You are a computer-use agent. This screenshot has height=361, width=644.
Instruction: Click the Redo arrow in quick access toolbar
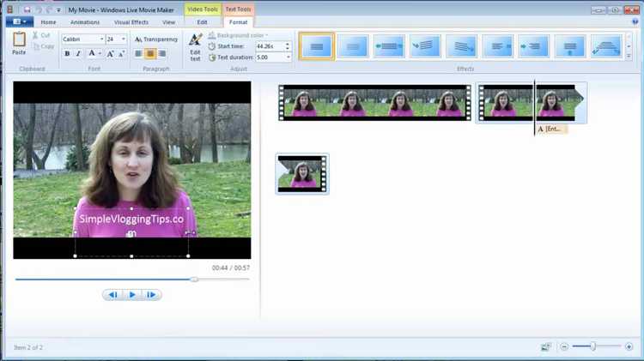(x=49, y=9)
